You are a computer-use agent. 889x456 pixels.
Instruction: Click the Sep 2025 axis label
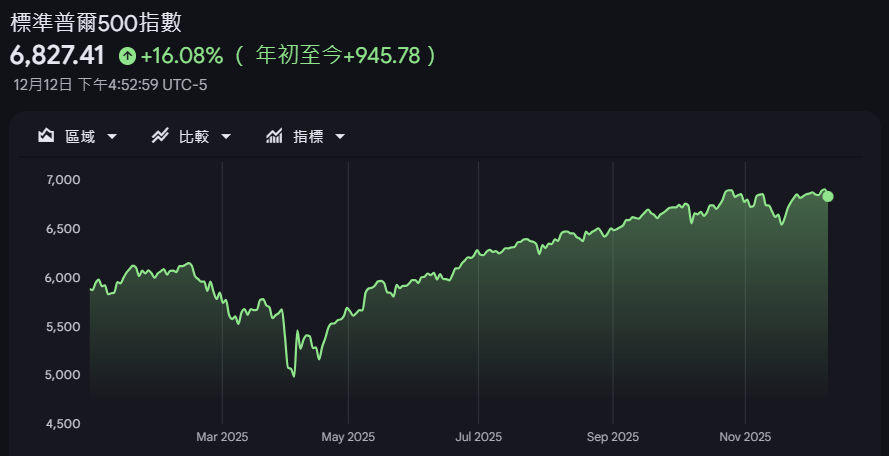coord(613,437)
